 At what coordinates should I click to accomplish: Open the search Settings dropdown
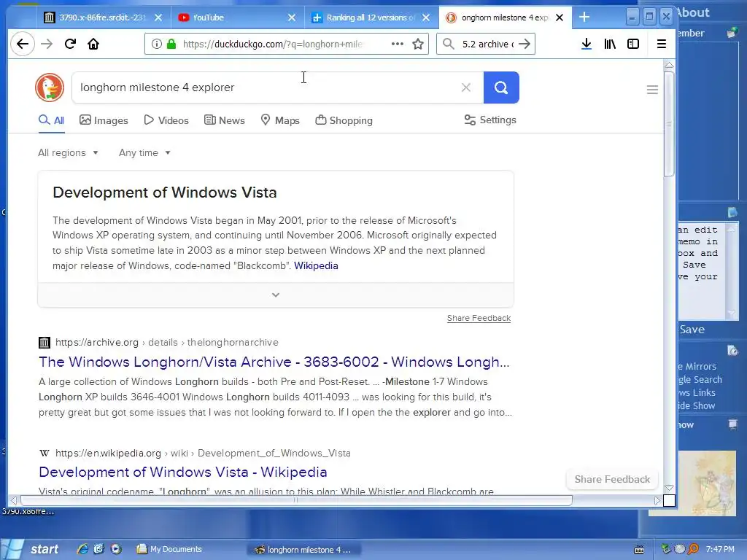point(490,120)
